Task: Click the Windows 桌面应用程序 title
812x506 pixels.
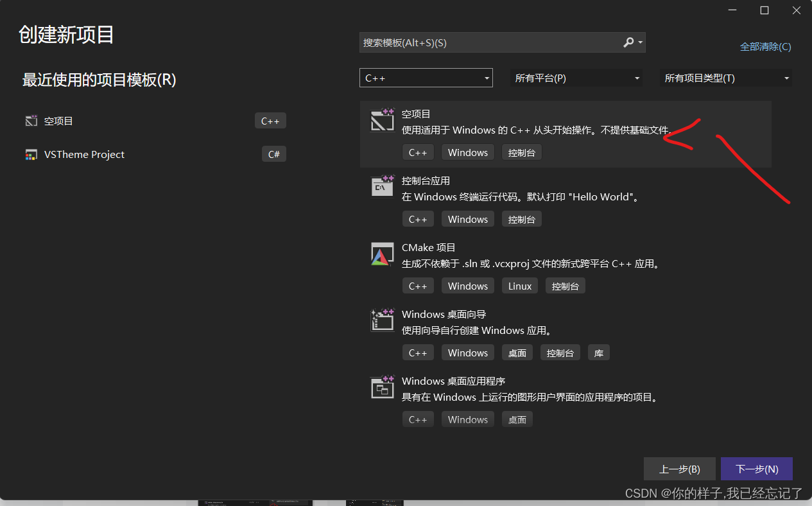Action: 454,381
